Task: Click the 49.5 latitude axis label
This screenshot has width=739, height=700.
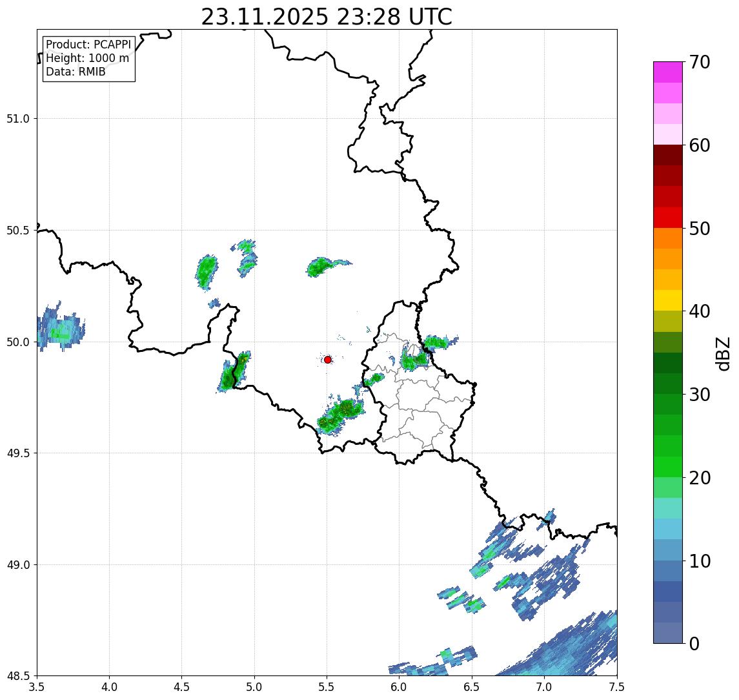Action: [17, 453]
